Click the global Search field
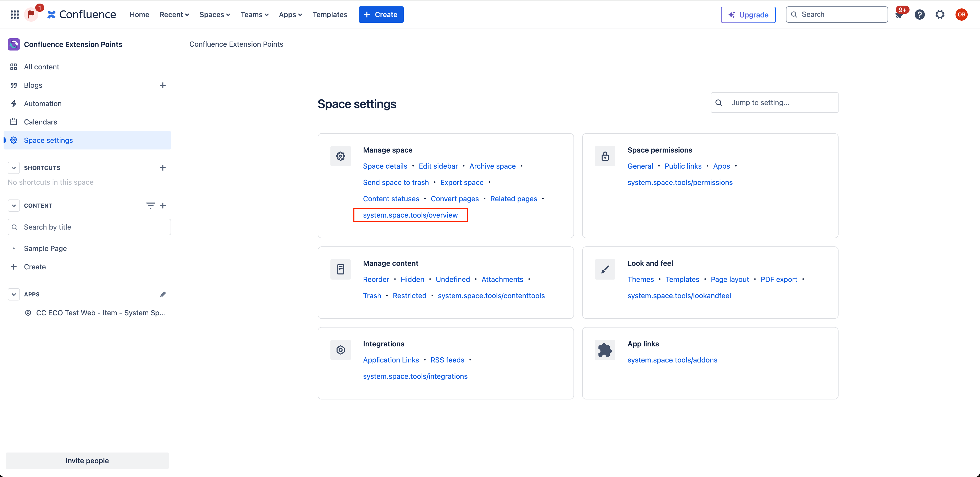The height and width of the screenshot is (477, 980). point(836,15)
